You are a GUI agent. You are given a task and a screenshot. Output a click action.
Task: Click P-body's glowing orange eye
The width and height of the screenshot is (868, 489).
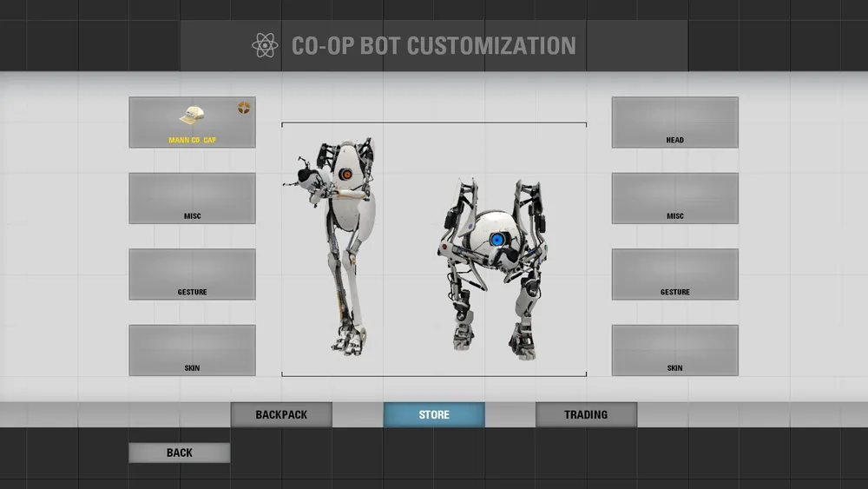[x=346, y=175]
